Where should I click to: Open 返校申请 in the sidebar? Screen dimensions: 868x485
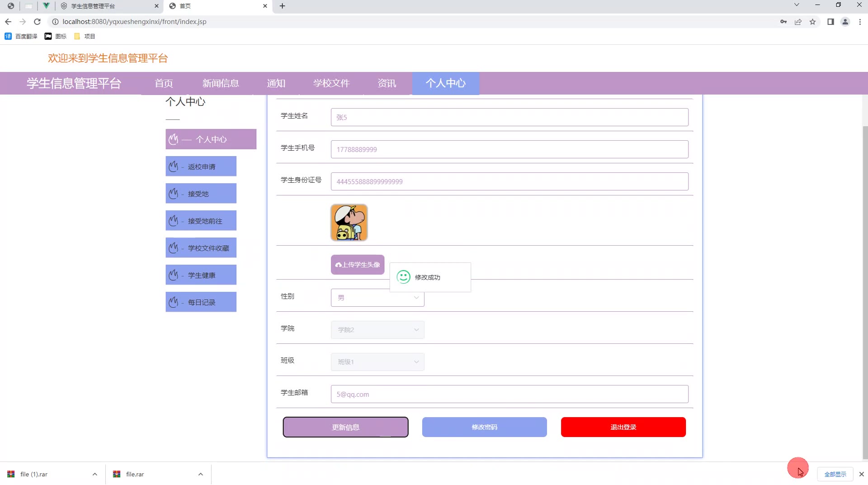[201, 166]
